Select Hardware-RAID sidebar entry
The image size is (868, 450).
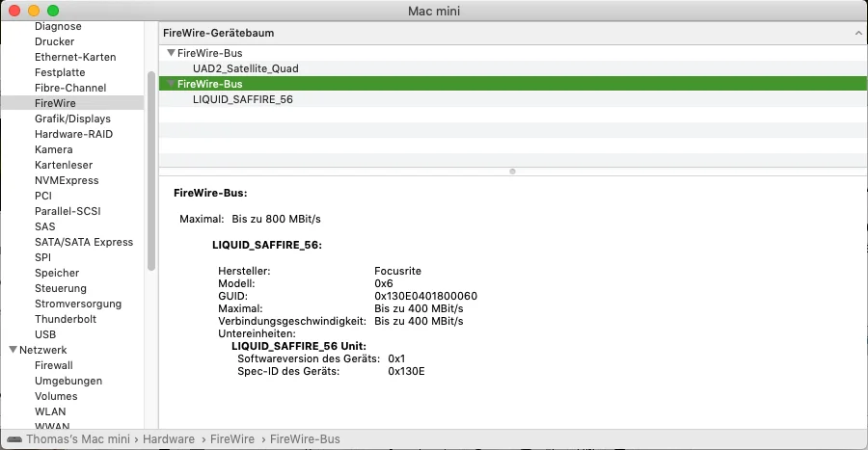[x=73, y=134]
